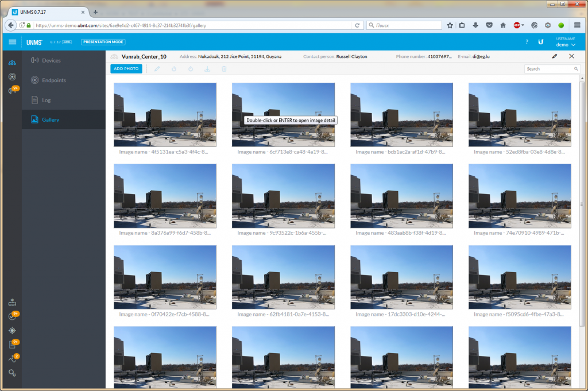Click the gallery vertical scrollbar
The image size is (588, 391).
coord(582,201)
